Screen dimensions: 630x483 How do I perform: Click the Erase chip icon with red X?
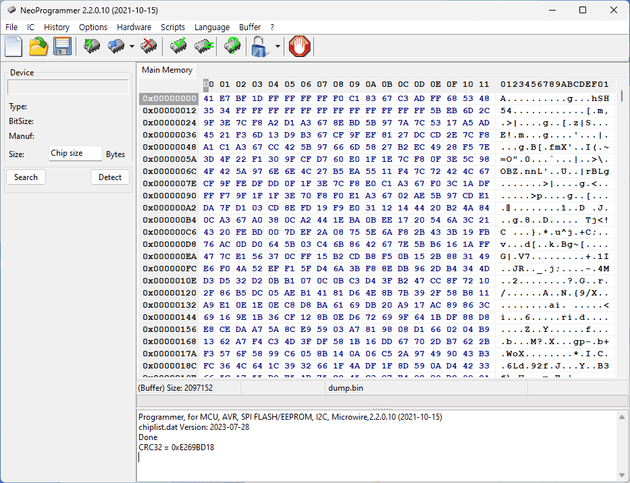[x=149, y=46]
